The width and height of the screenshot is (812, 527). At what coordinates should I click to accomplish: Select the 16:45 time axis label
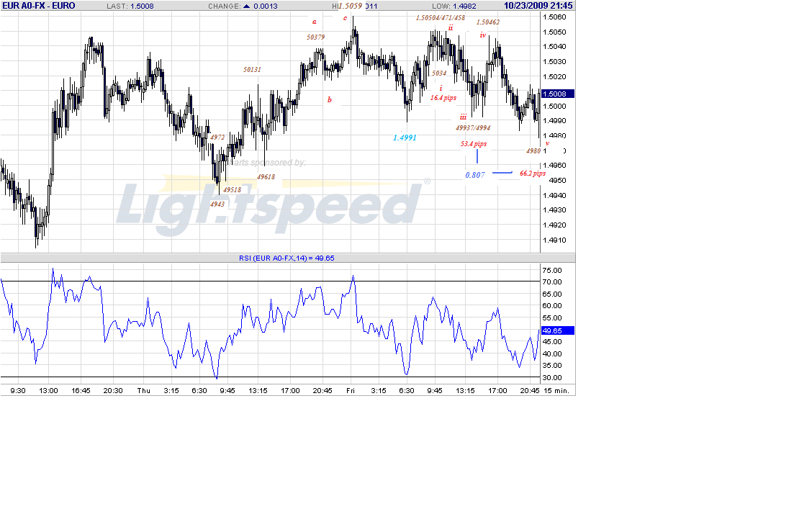pos(81,391)
